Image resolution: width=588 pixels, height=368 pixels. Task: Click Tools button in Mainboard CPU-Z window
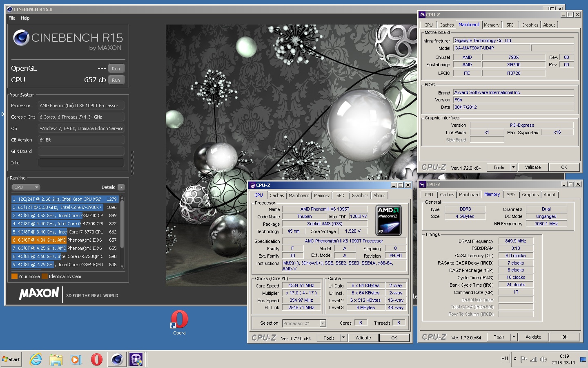coord(499,167)
